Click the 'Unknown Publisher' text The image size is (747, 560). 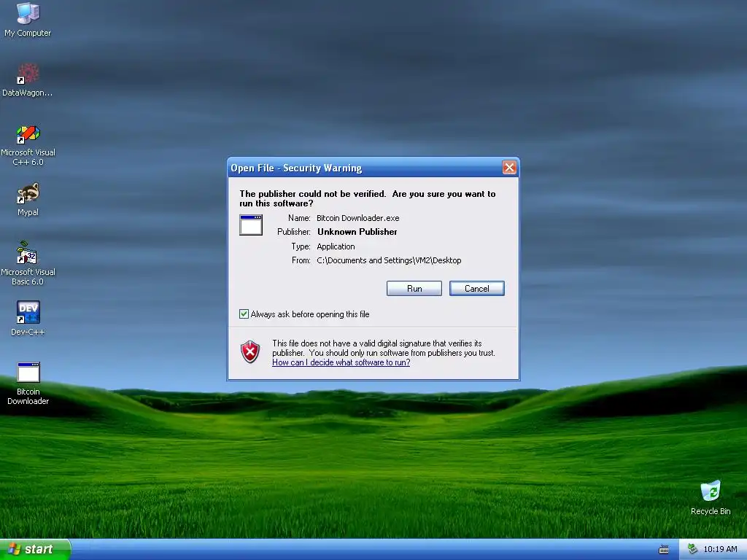357,232
